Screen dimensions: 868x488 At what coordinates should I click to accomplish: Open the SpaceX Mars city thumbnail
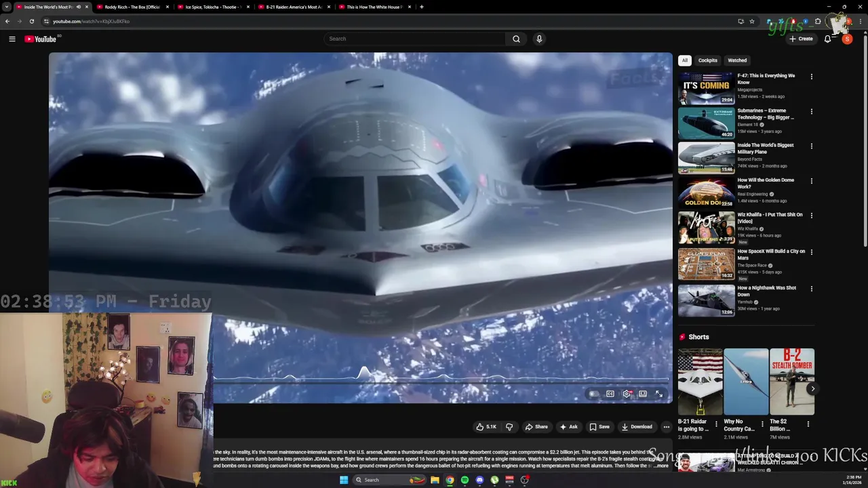pos(706,264)
